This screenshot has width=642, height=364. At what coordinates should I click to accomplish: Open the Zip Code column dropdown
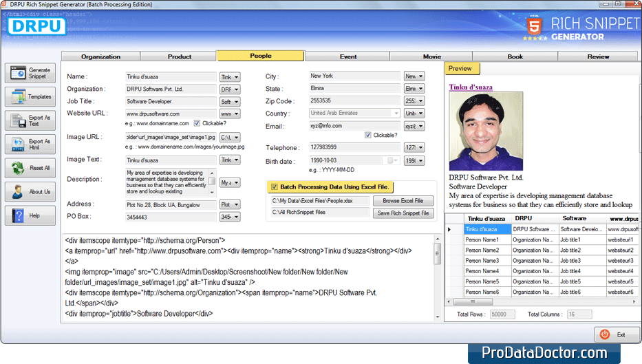[414, 100]
